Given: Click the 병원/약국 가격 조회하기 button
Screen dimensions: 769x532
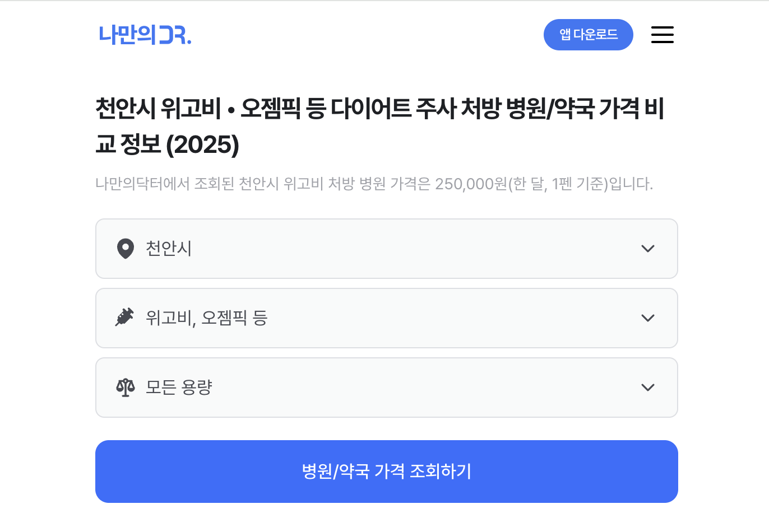Looking at the screenshot, I should coord(387,471).
